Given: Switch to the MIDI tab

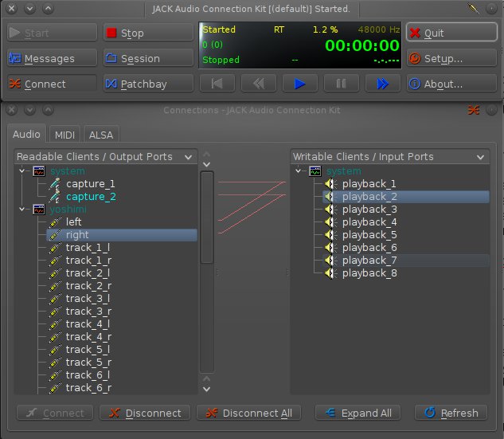Looking at the screenshot, I should pos(65,135).
